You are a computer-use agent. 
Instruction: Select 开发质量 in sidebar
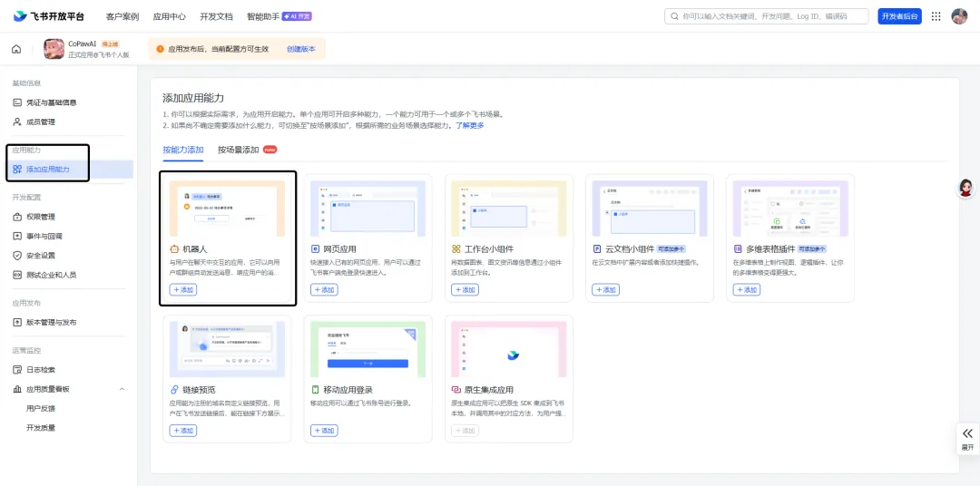pos(41,428)
